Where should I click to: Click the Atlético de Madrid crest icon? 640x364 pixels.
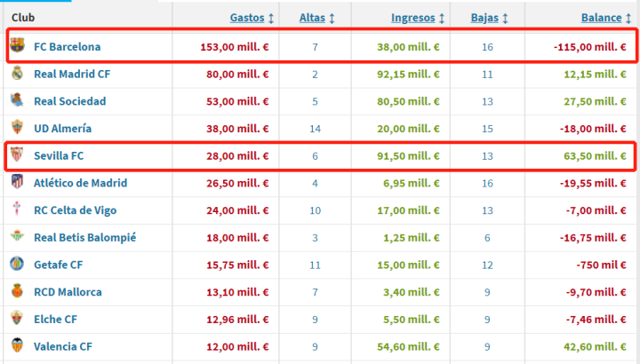point(17,181)
